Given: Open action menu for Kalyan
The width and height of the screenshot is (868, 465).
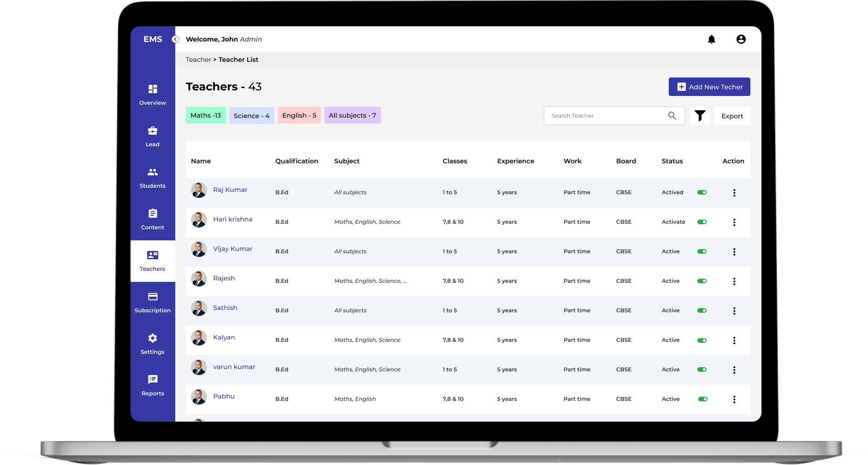Looking at the screenshot, I should tap(734, 340).
